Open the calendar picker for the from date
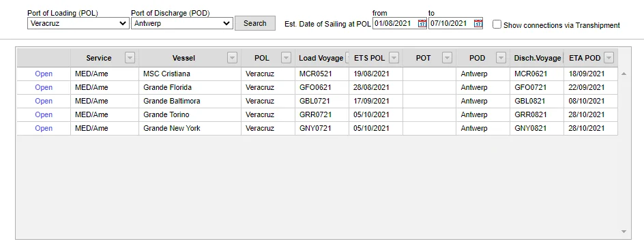 (422, 23)
